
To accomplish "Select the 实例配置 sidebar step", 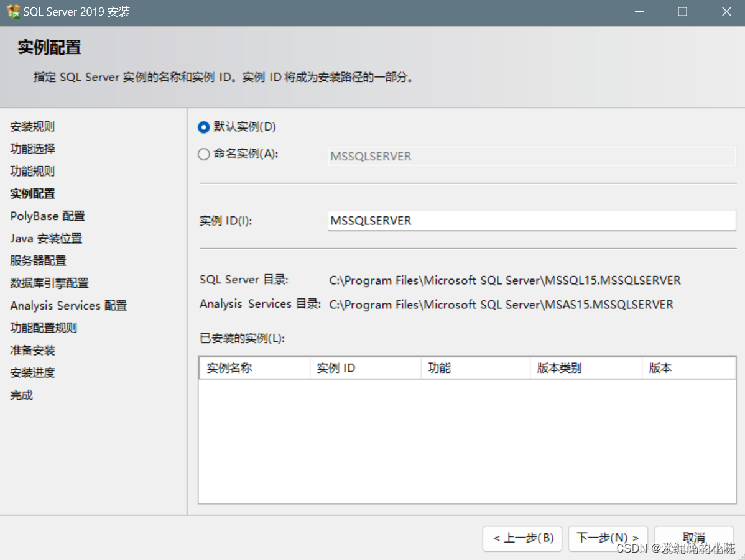I will coord(32,193).
